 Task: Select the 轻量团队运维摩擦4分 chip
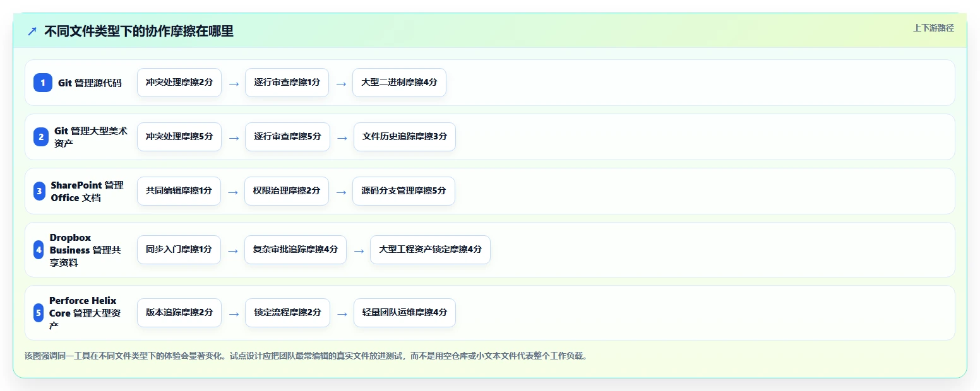(x=405, y=313)
